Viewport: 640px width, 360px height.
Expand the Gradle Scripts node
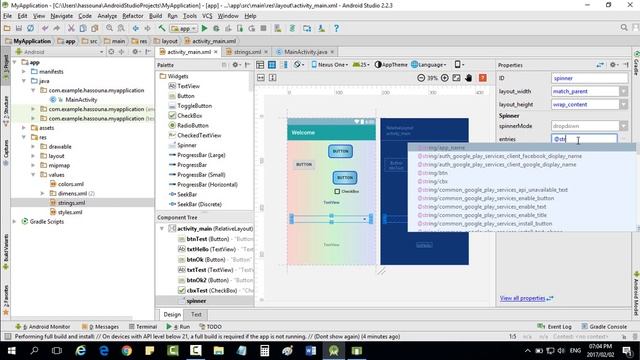pyautogui.click(x=15, y=222)
